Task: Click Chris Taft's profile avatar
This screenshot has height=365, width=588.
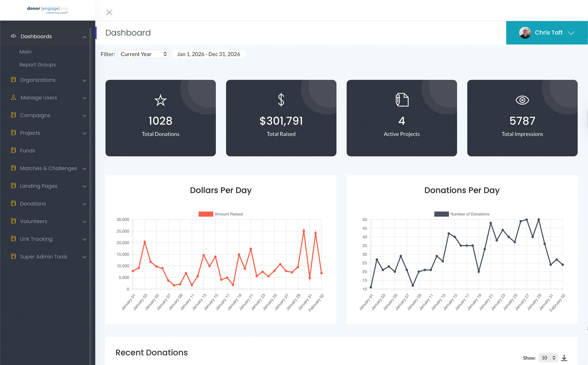Action: [x=525, y=33]
